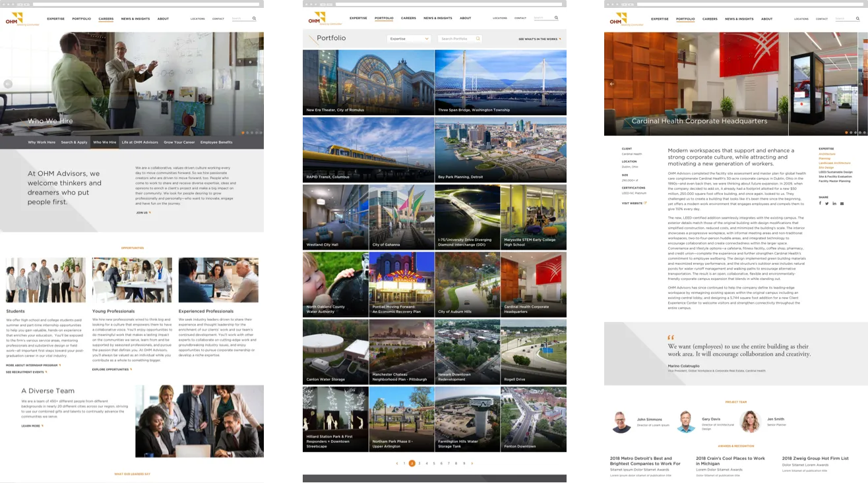Share the project via the Twitter icon
The height and width of the screenshot is (483, 868).
click(x=827, y=204)
